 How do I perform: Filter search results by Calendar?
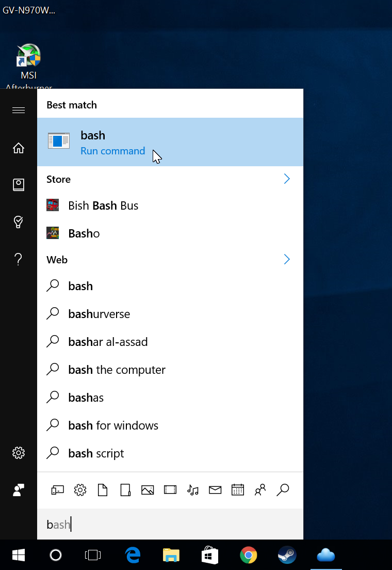pyautogui.click(x=238, y=490)
